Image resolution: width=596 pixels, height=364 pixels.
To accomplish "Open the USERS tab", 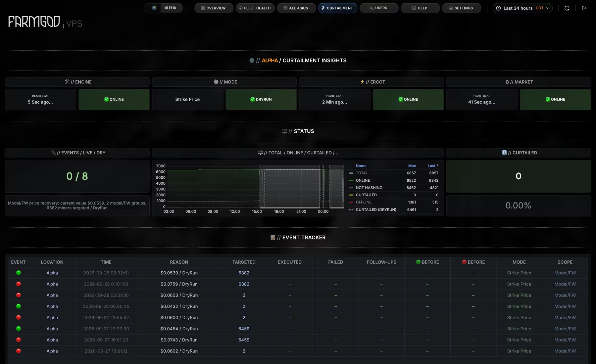I will coord(379,8).
